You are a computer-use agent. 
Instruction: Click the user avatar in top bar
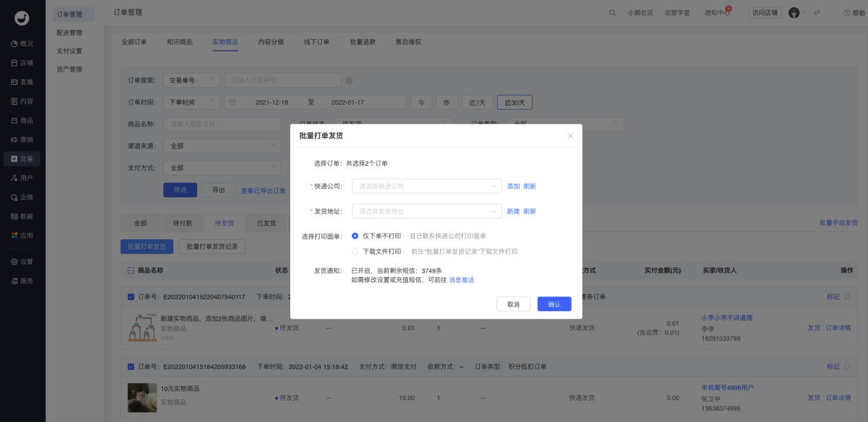coord(794,12)
